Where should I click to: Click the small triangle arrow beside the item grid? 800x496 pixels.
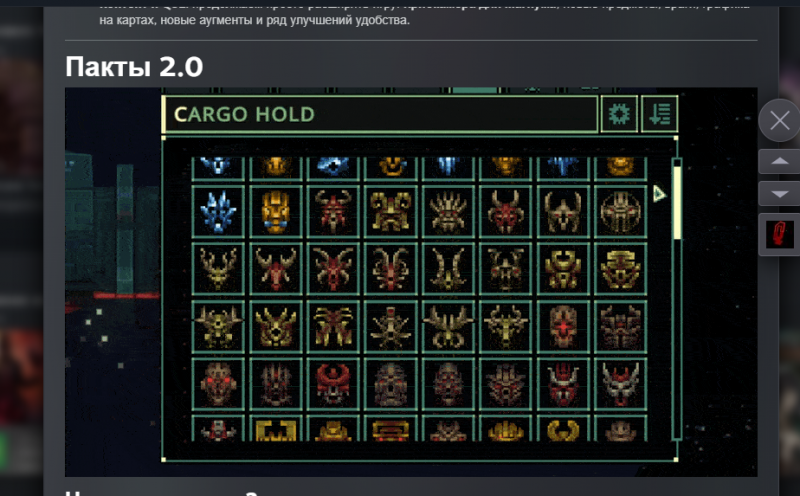659,193
